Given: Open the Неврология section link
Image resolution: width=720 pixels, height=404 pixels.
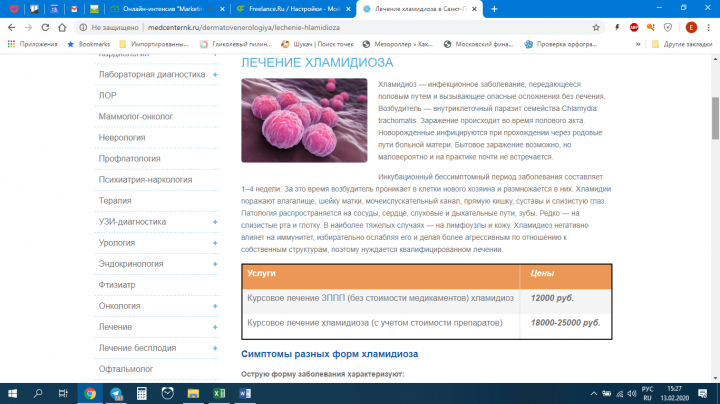Looking at the screenshot, I should coord(122,138).
